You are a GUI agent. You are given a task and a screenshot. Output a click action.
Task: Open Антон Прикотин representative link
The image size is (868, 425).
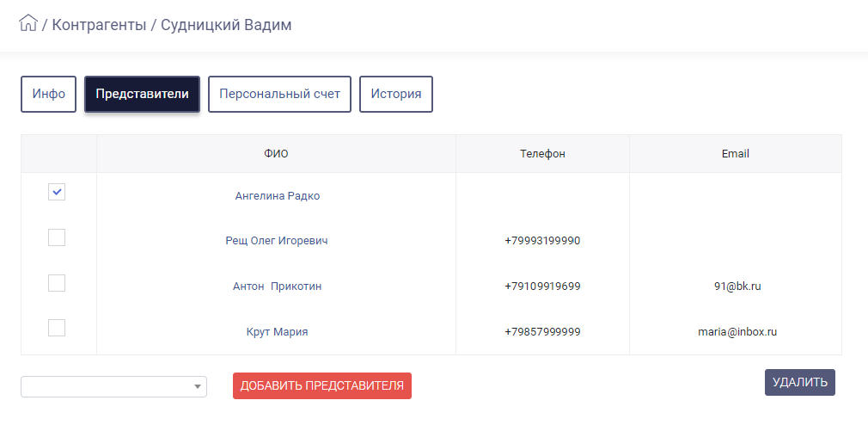278,286
